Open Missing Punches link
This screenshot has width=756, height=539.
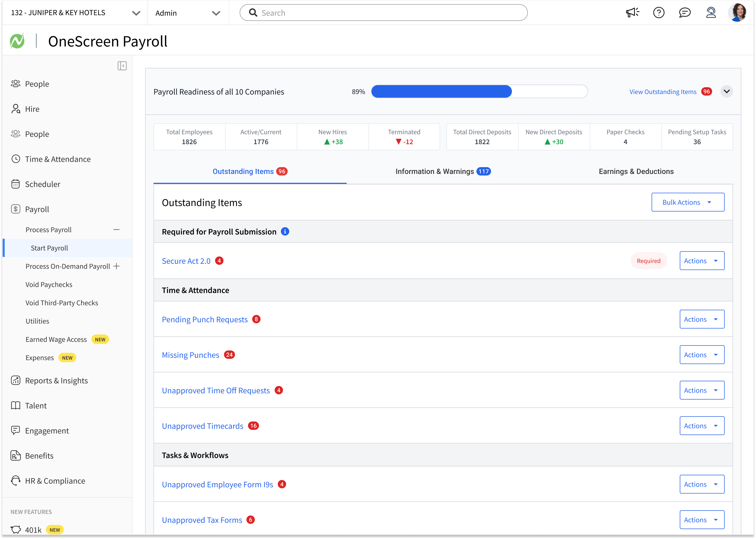tap(190, 355)
